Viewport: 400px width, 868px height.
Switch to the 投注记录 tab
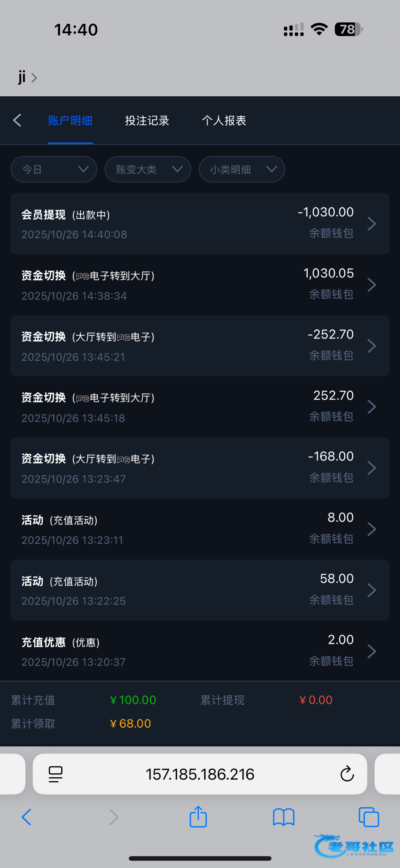(x=147, y=120)
